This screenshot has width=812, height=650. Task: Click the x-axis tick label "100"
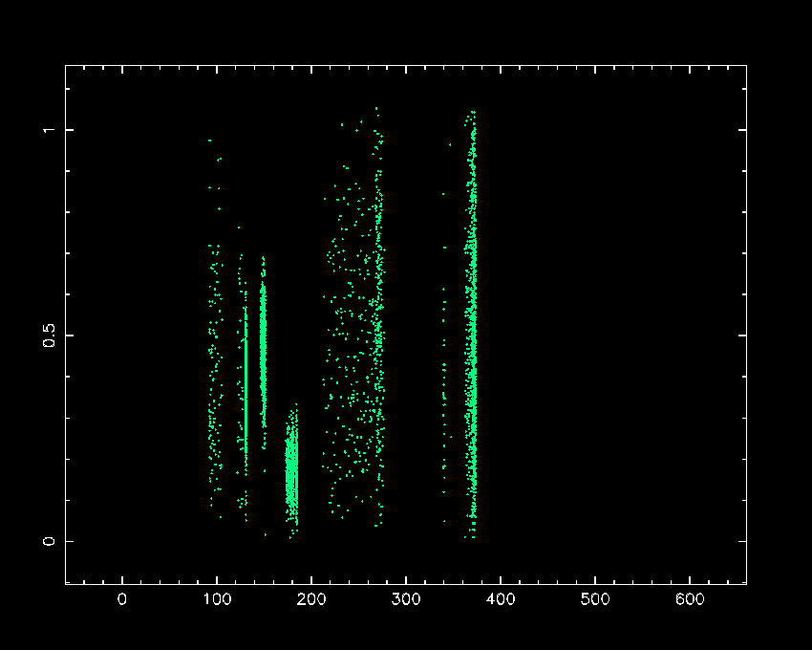pos(217,599)
